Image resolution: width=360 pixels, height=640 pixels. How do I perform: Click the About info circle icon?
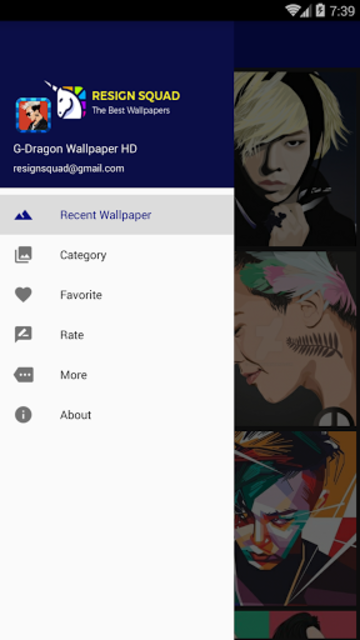pos(23,415)
